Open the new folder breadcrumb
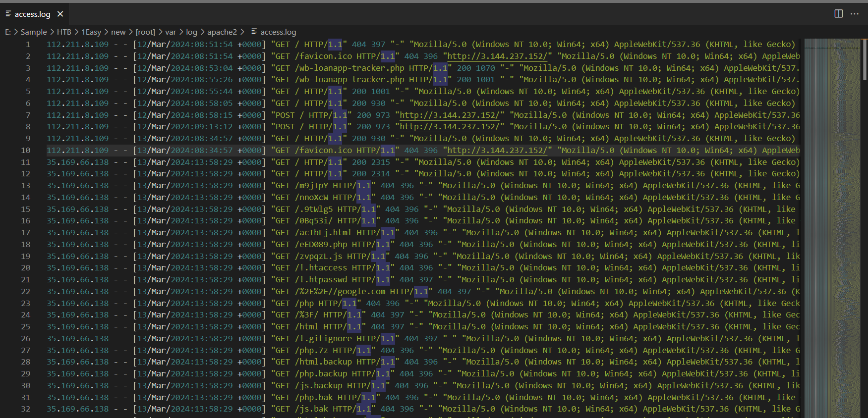 pyautogui.click(x=118, y=32)
